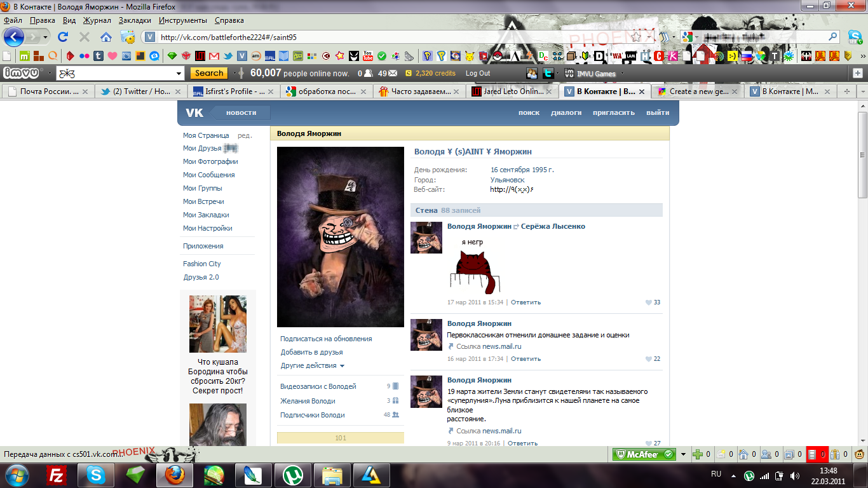Open the Закладки menu
868x488 pixels.
[x=135, y=20]
